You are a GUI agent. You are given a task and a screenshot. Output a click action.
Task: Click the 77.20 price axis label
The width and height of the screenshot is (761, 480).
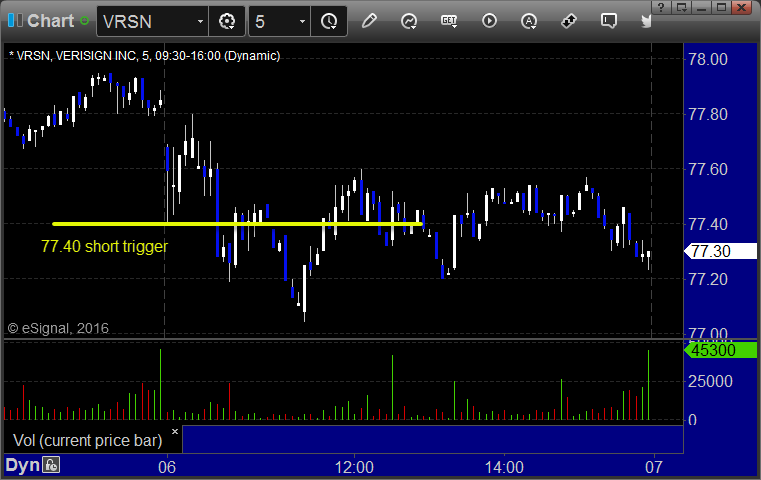[708, 279]
